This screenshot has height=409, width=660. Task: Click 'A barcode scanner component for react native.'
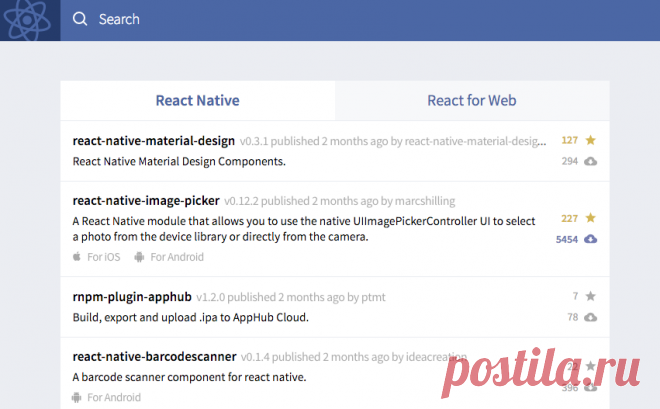point(189,377)
